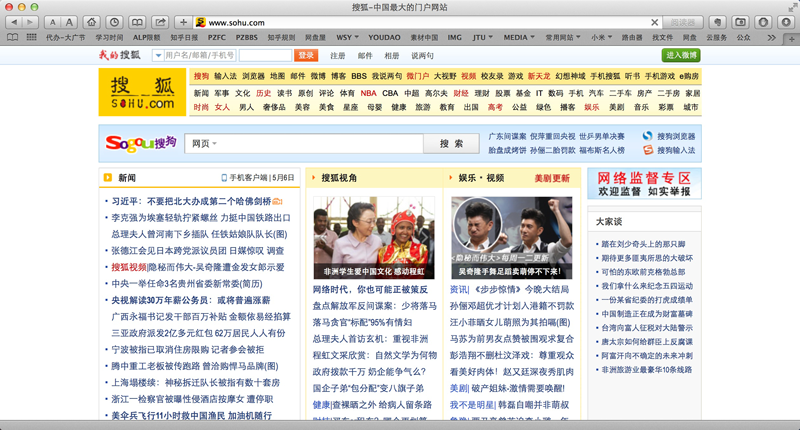
Task: Expand the JTU bookmarks folder
Action: click(x=482, y=37)
